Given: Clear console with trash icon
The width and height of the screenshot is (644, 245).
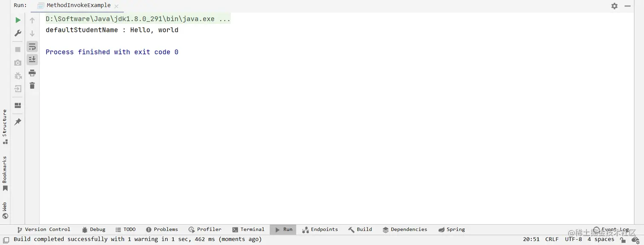Looking at the screenshot, I should pyautogui.click(x=32, y=86).
